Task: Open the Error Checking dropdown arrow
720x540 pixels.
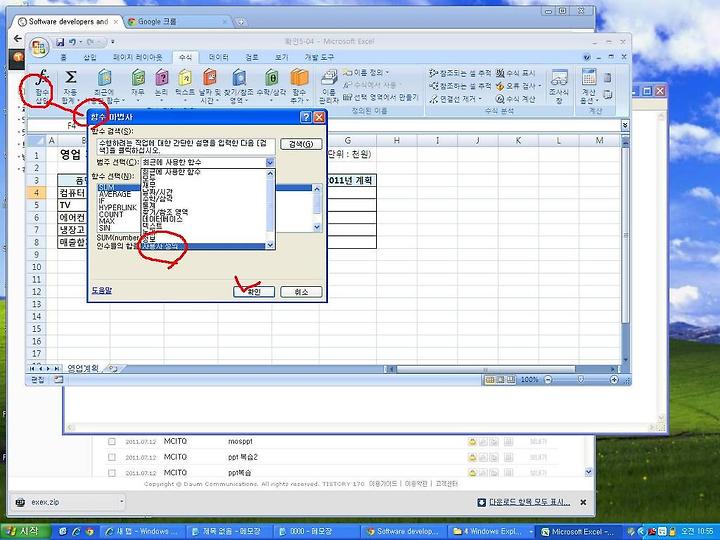Action: pyautogui.click(x=540, y=86)
